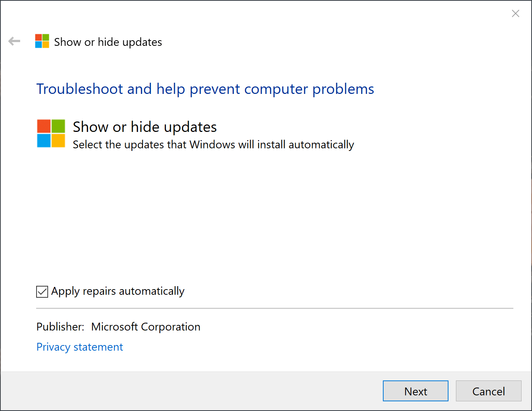
Task: Click Next to continue the troubleshooter
Action: tap(415, 391)
